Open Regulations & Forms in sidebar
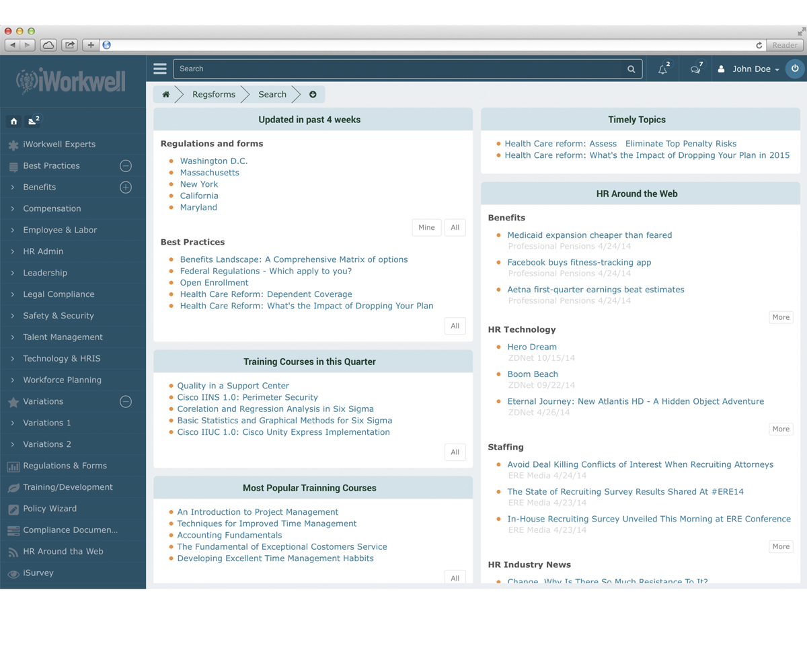 click(x=65, y=466)
